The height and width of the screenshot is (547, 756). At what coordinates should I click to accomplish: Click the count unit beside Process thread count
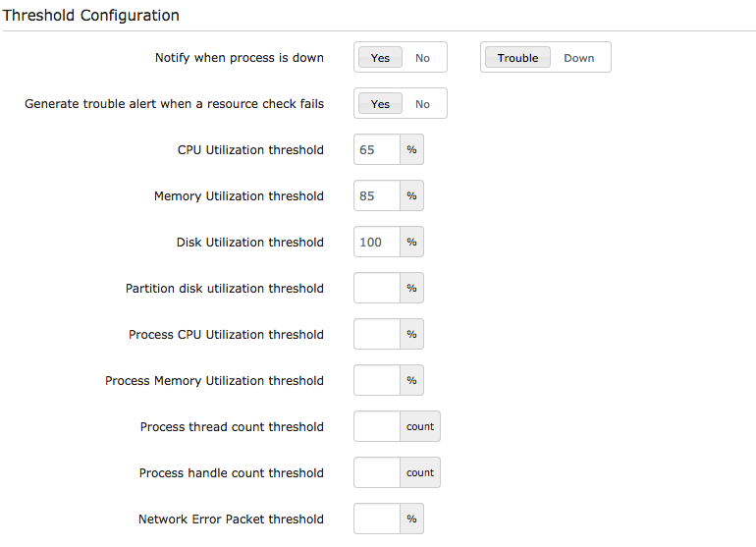coord(420,427)
